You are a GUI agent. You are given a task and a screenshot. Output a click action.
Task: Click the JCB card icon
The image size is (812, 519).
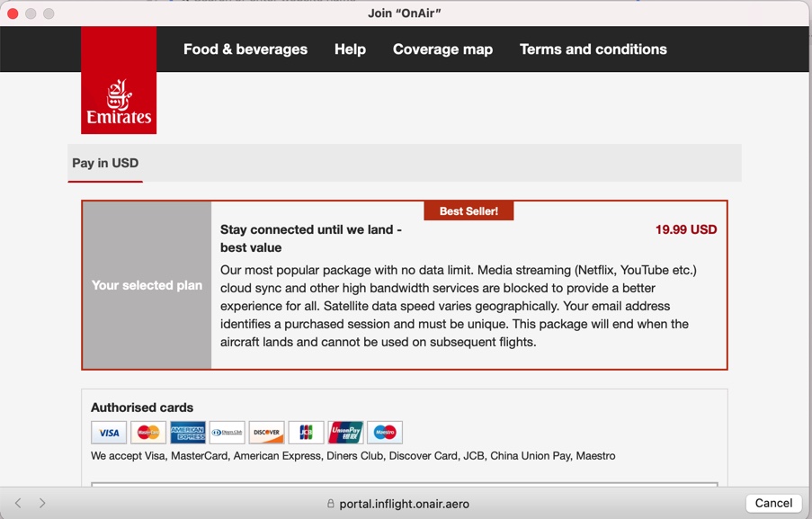click(306, 433)
